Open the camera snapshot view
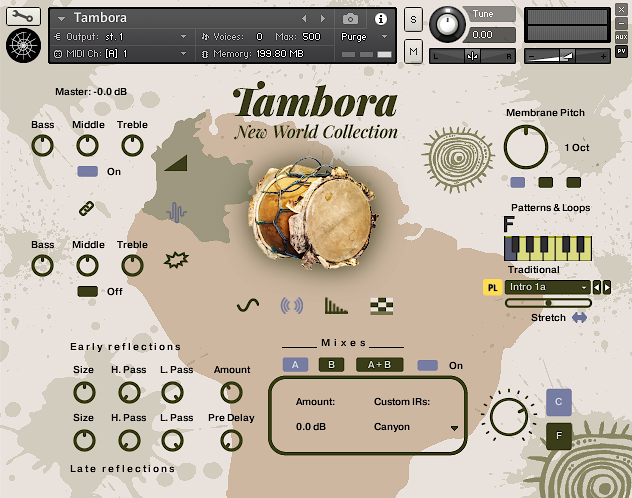The width and height of the screenshot is (632, 498). tap(350, 19)
